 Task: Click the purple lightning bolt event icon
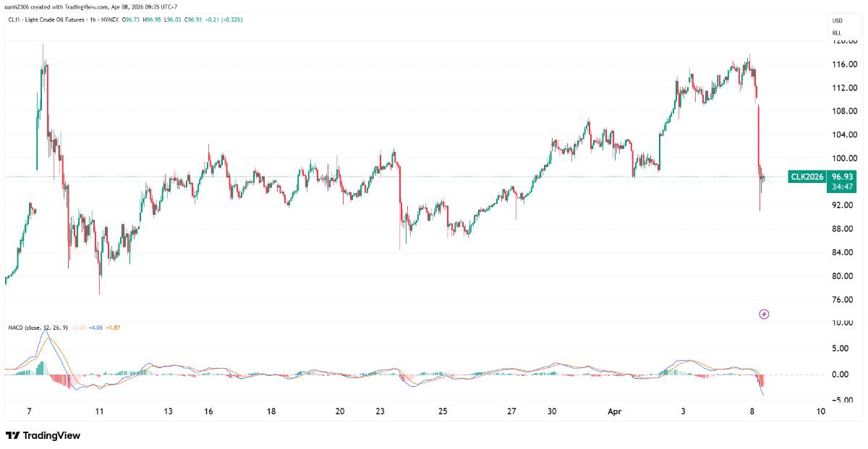[x=764, y=314]
